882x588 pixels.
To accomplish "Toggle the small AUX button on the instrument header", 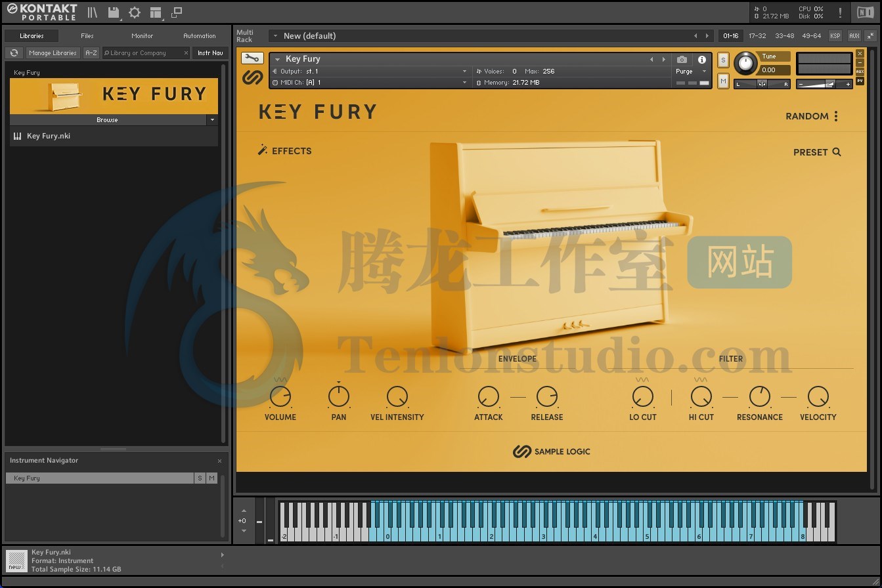I will pos(860,72).
